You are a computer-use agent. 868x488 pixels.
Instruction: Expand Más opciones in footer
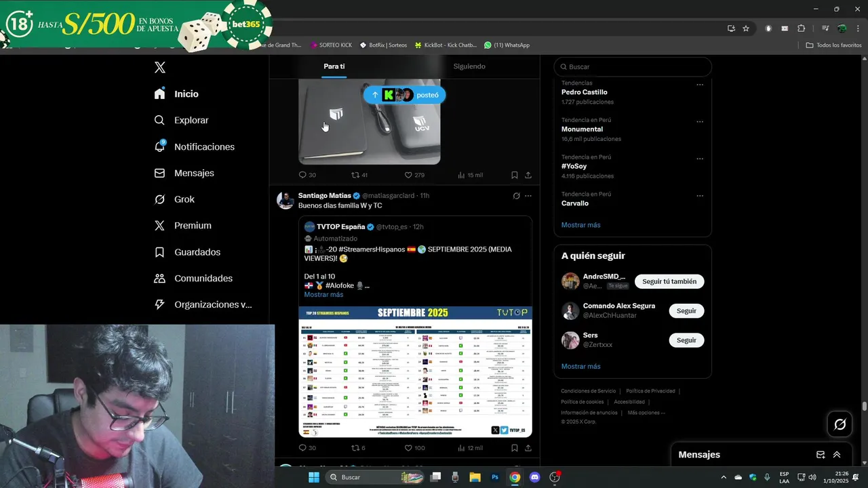646,413
